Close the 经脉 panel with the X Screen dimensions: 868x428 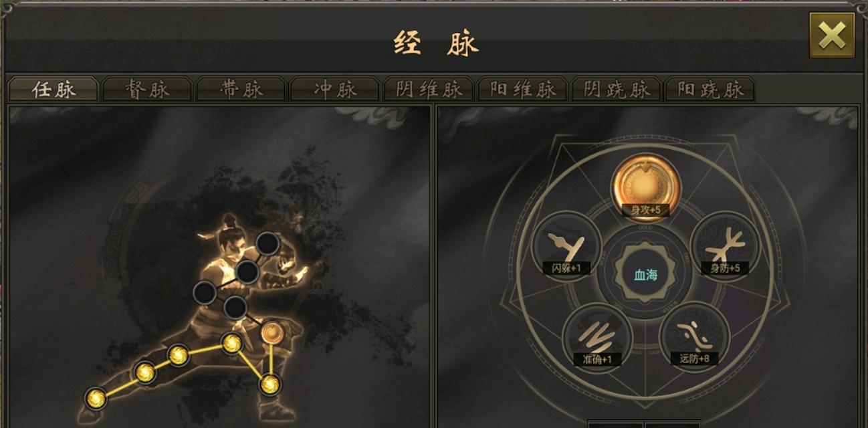tap(831, 35)
